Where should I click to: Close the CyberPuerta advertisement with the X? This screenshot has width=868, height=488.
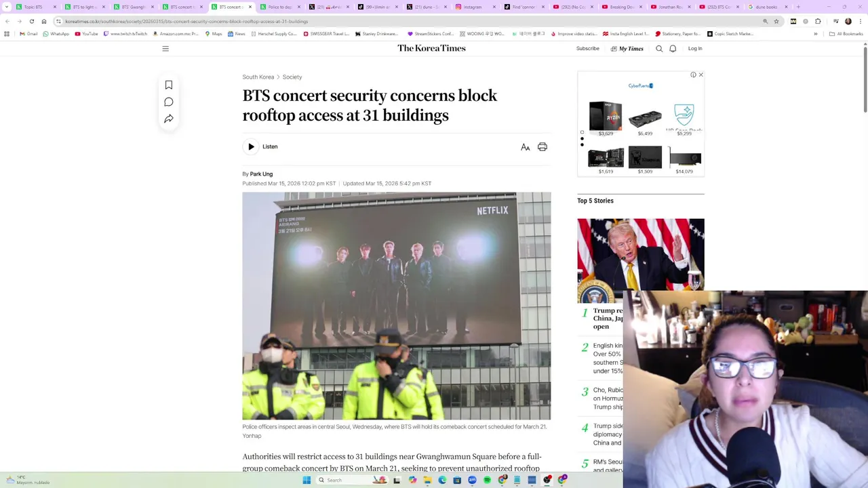pyautogui.click(x=701, y=75)
